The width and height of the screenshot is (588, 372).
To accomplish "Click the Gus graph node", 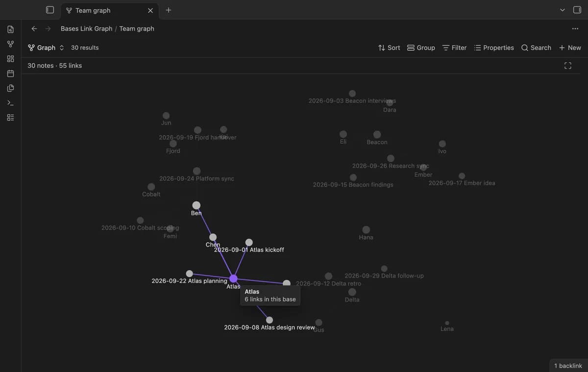I will [x=318, y=323].
